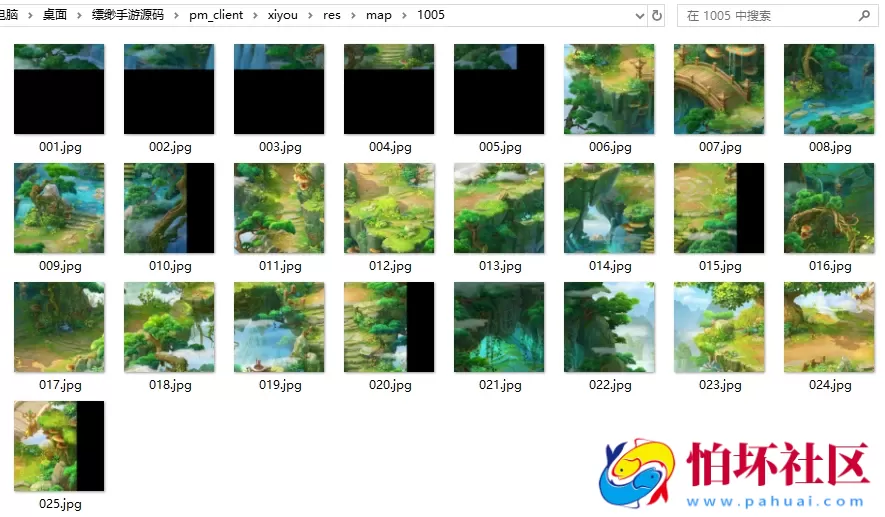Click the refresh button in address bar
The image size is (885, 517).
click(x=657, y=16)
